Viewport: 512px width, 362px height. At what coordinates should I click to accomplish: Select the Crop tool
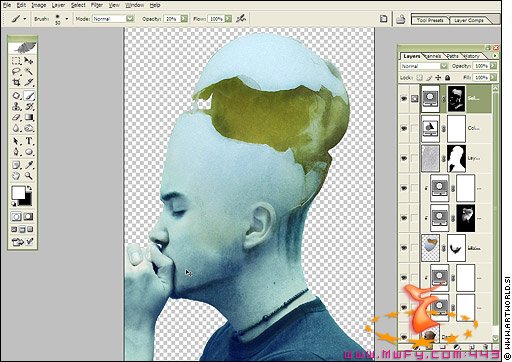coord(16,82)
